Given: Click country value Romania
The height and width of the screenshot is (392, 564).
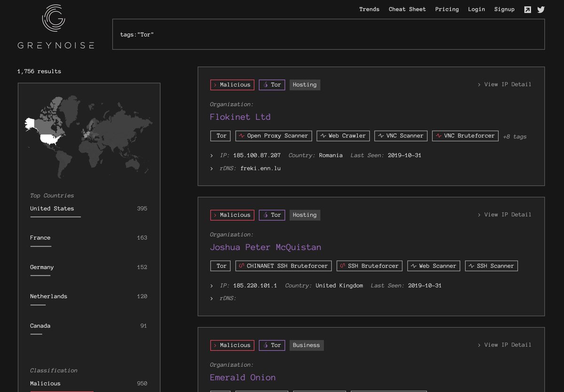Looking at the screenshot, I should (331, 155).
